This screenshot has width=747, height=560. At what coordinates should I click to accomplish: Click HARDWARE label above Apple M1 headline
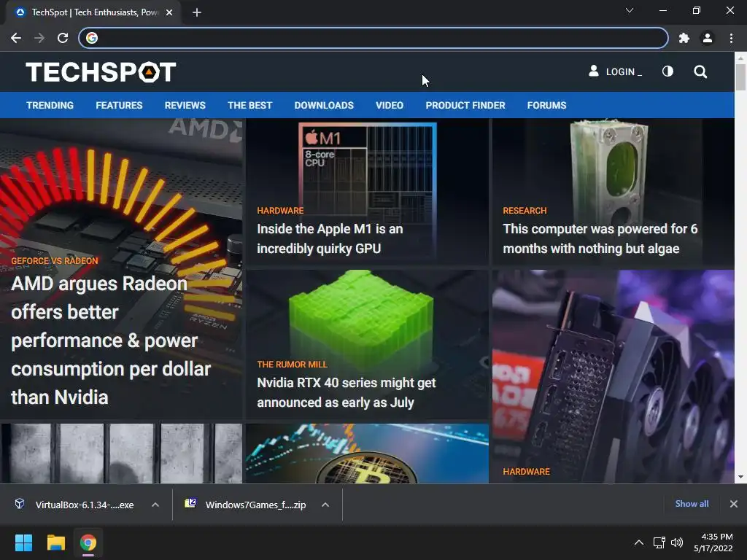tap(280, 211)
